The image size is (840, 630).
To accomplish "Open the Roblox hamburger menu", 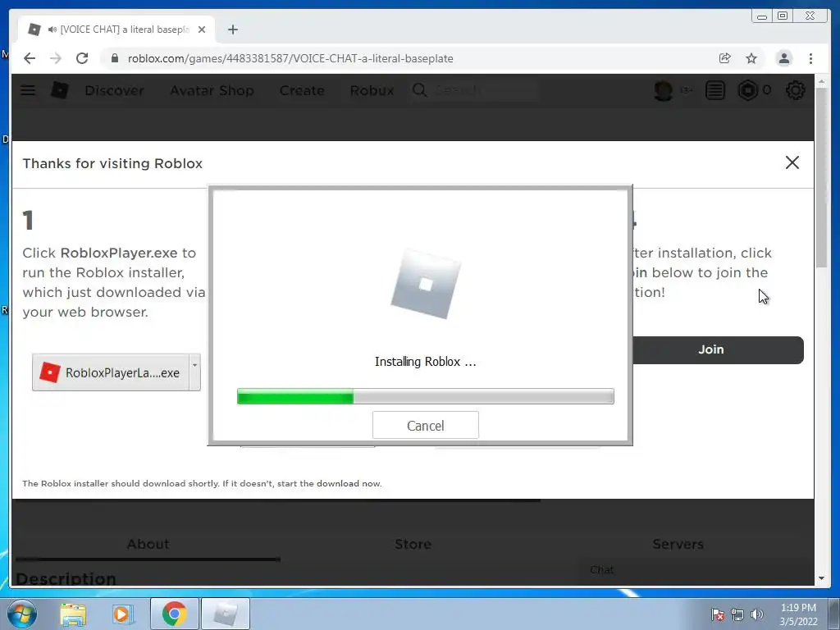I will 28,90.
